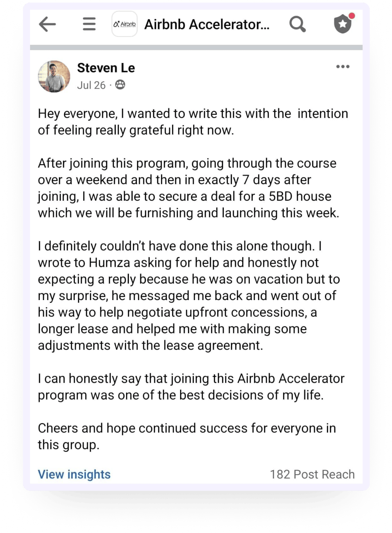This screenshot has height=533, width=392.
Task: Tap the Airbnb Accelerator group title
Action: click(x=207, y=24)
